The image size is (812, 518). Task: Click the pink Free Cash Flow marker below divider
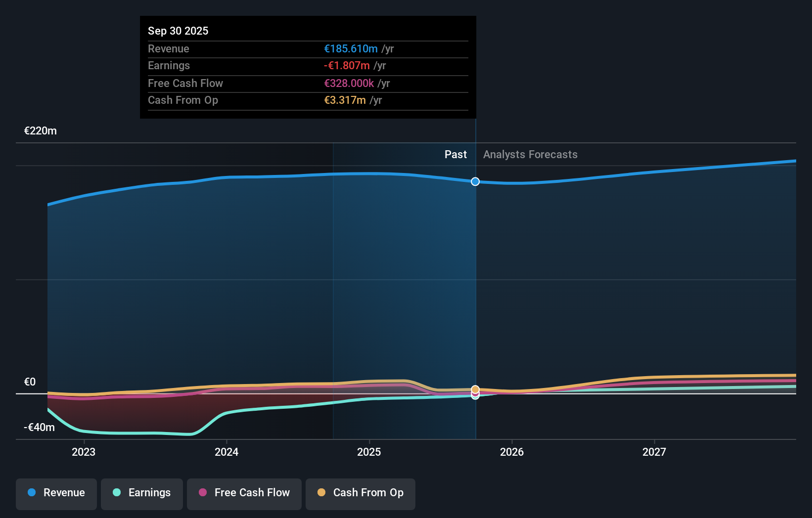(475, 394)
